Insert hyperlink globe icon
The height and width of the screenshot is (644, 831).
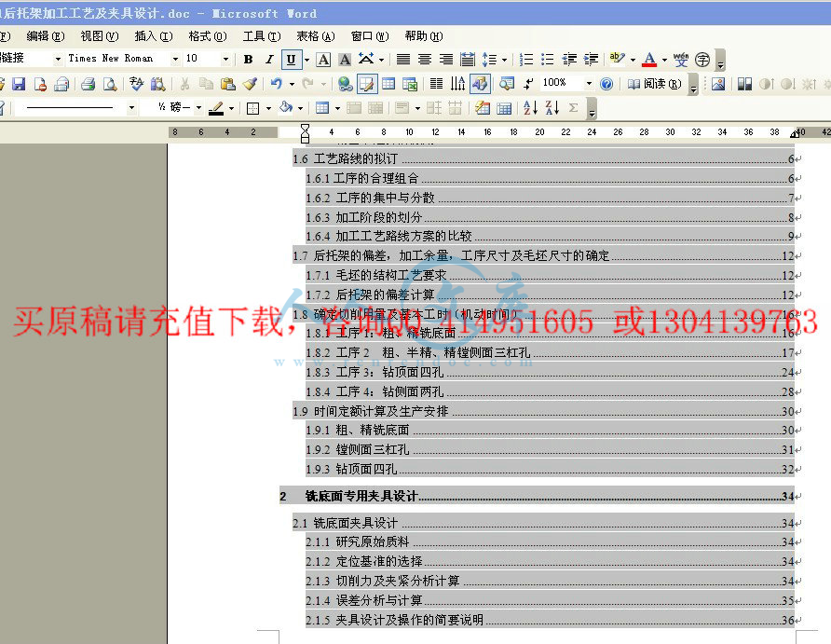345,84
